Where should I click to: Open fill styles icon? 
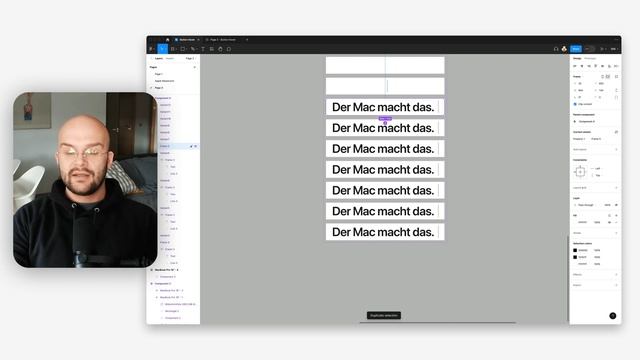(x=609, y=215)
